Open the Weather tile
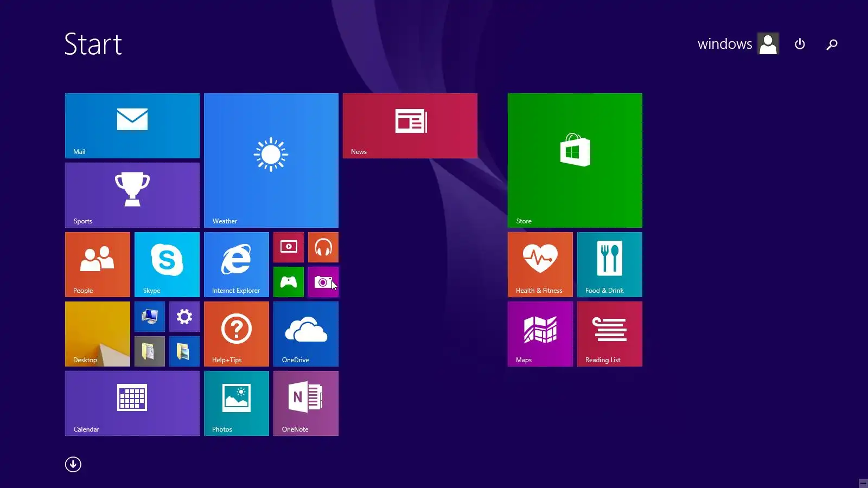The image size is (868, 488). [x=271, y=160]
